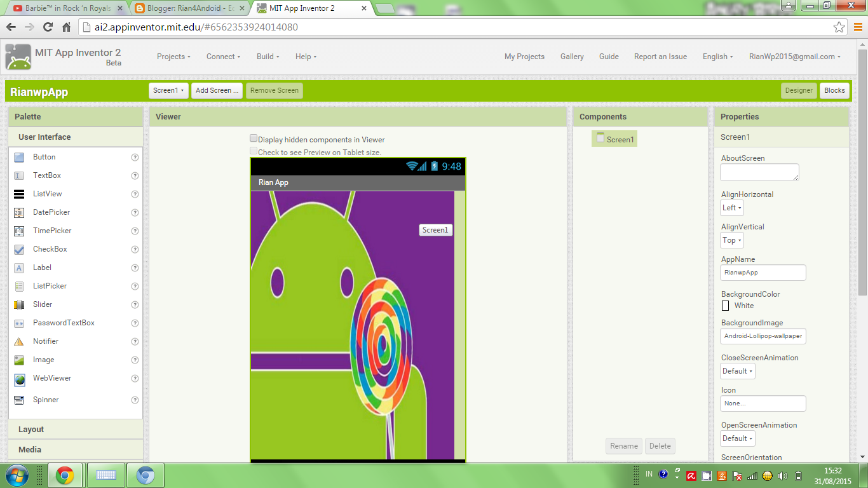Click Report an Issue link
The width and height of the screenshot is (868, 488).
[x=660, y=57]
